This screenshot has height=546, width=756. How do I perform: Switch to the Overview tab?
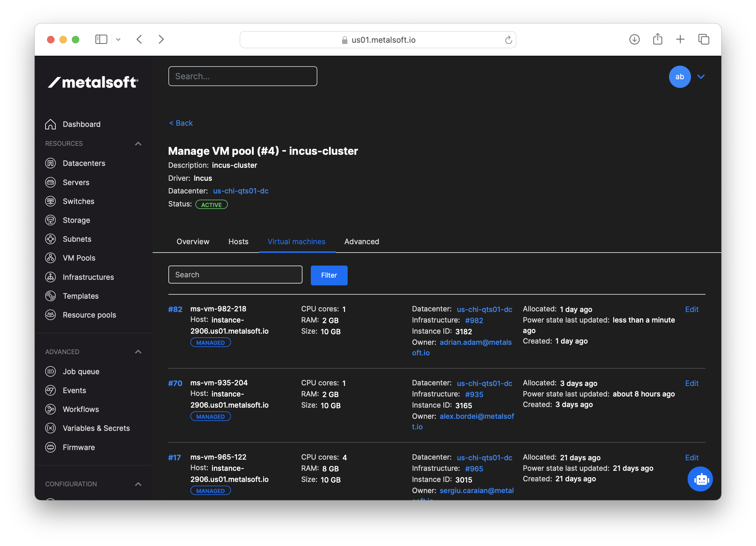coord(193,242)
